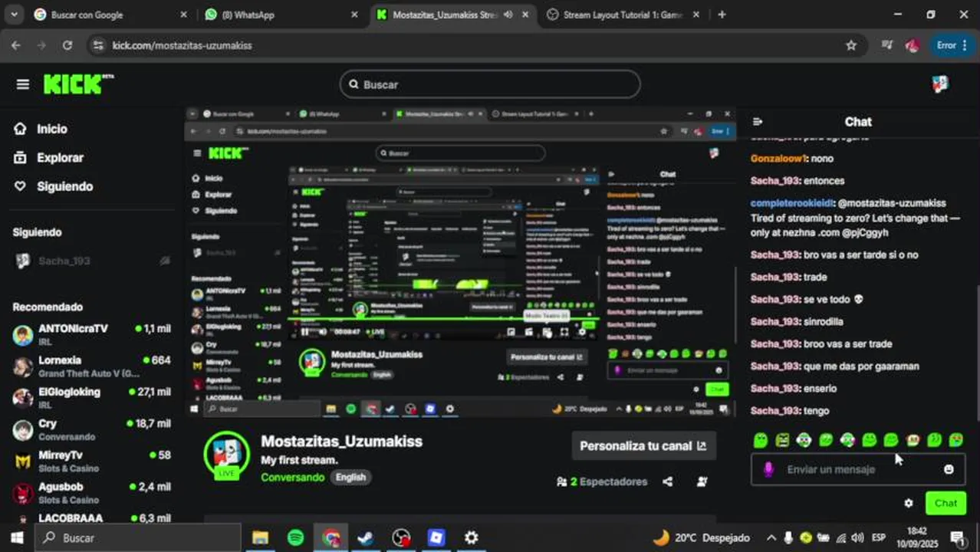This screenshot has width=980, height=552.
Task: Open a new Chrome tab
Action: [722, 15]
